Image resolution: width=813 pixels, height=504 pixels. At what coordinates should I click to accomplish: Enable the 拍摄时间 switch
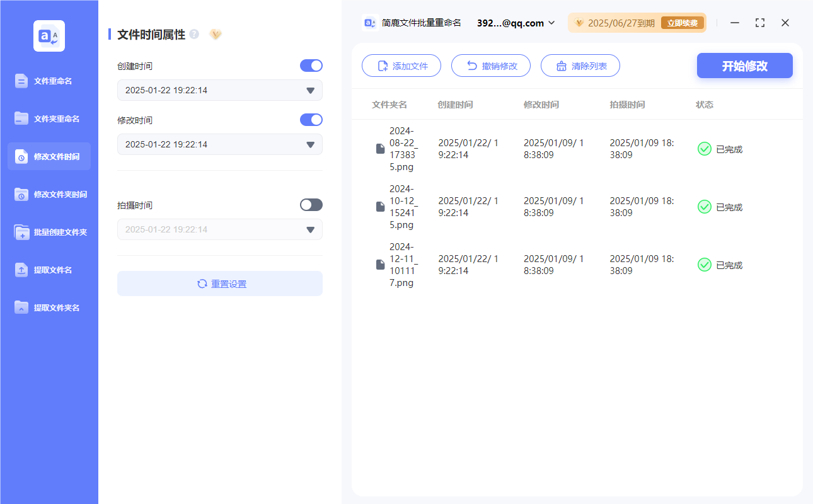pyautogui.click(x=311, y=204)
